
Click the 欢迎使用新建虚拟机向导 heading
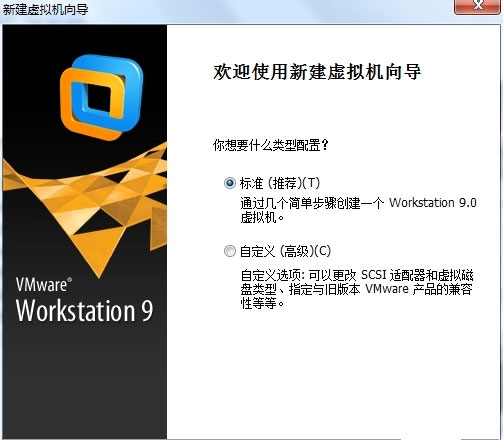pyautogui.click(x=317, y=72)
